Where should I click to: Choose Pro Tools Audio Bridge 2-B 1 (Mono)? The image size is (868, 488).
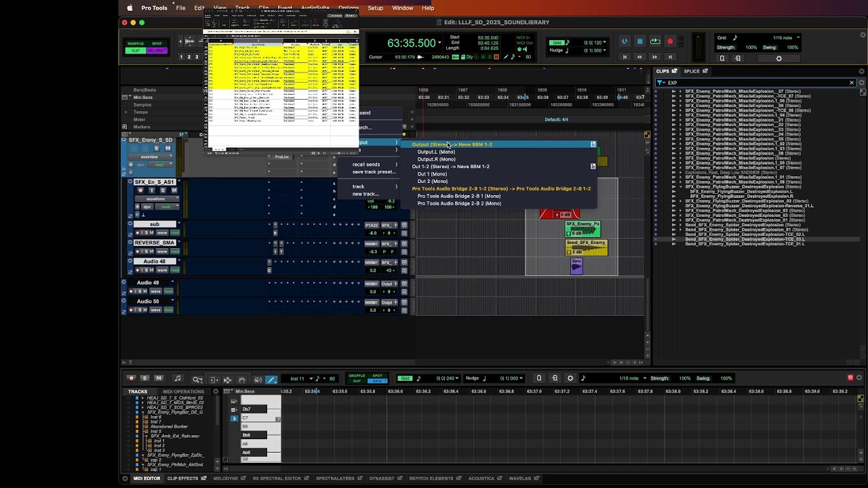tap(459, 196)
